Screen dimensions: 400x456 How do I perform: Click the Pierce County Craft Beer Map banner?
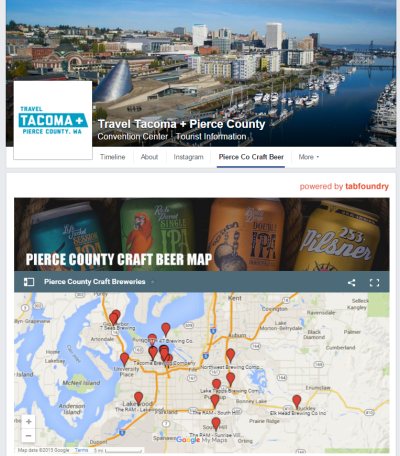[202, 234]
